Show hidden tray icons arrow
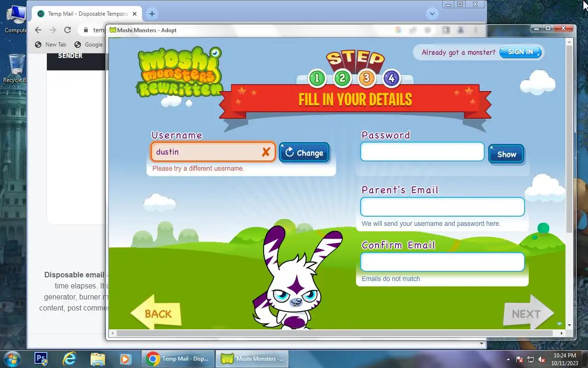The width and height of the screenshot is (588, 368). coord(508,359)
